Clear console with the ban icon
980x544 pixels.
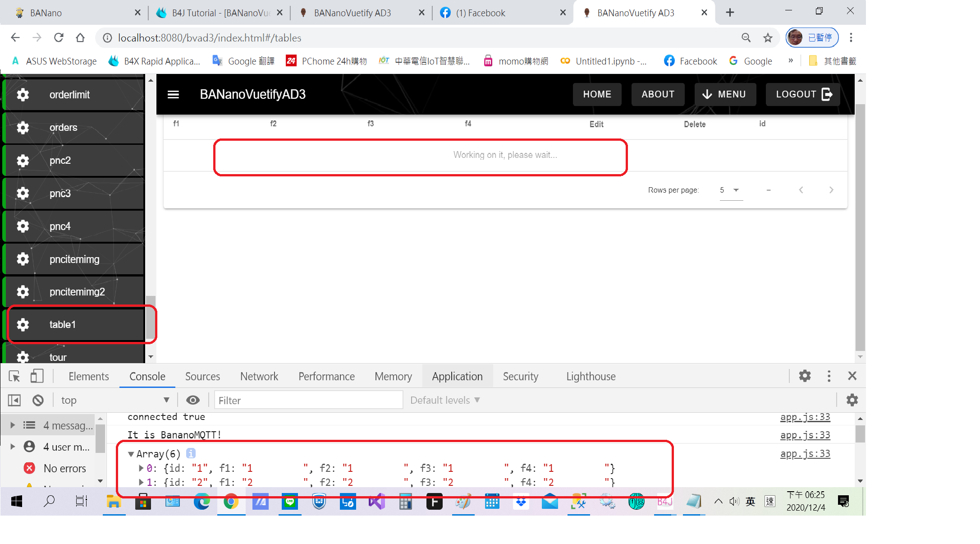point(38,400)
